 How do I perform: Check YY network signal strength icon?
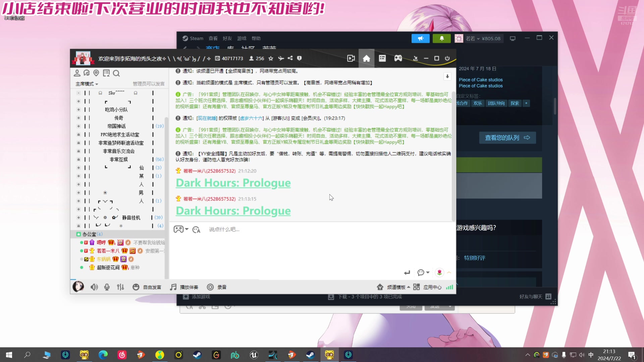(449, 287)
